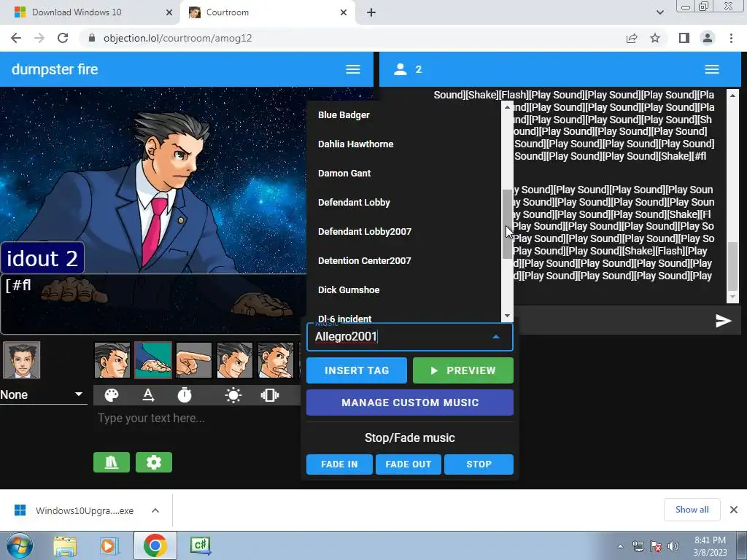Click the Fade Out button
Image resolution: width=747 pixels, height=560 pixels.
[409, 464]
